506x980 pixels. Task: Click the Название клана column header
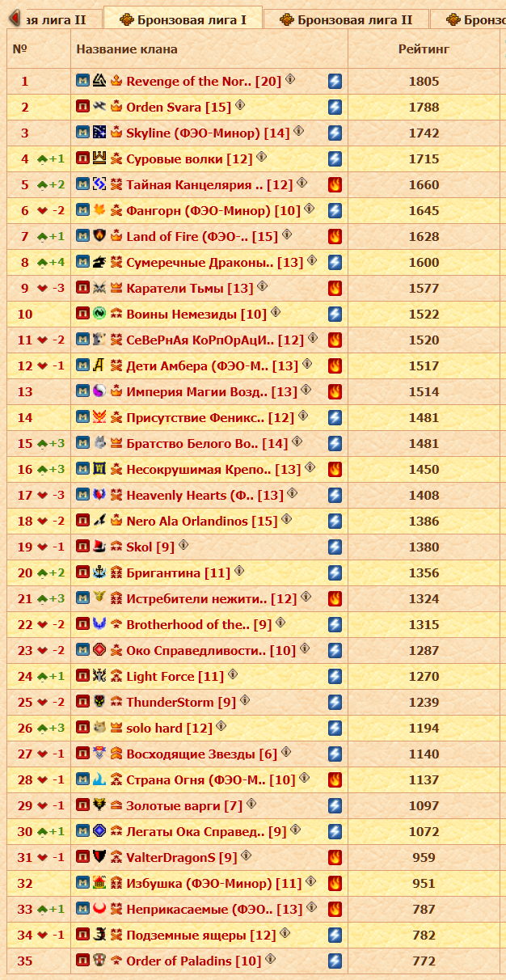pos(127,50)
